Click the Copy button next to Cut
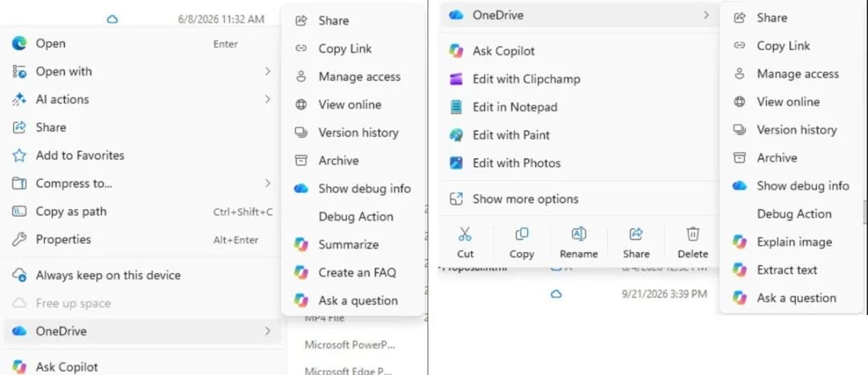The width and height of the screenshot is (868, 375). tap(522, 243)
